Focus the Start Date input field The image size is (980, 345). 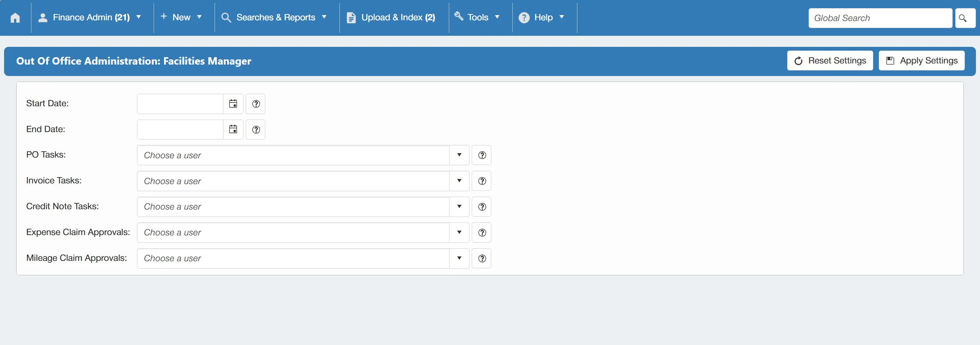(x=180, y=104)
